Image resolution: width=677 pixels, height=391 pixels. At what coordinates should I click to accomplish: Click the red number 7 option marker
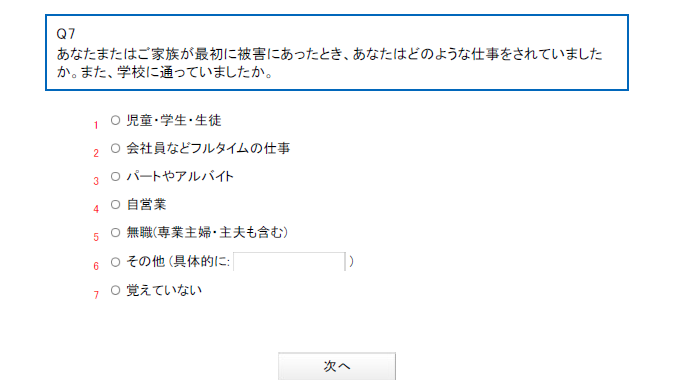(96, 295)
